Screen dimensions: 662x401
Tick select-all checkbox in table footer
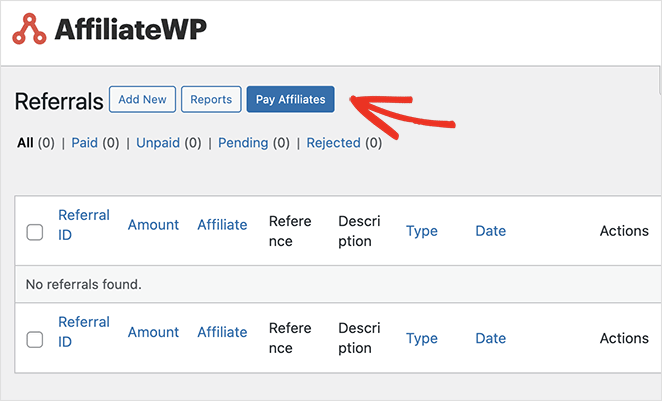coord(35,339)
